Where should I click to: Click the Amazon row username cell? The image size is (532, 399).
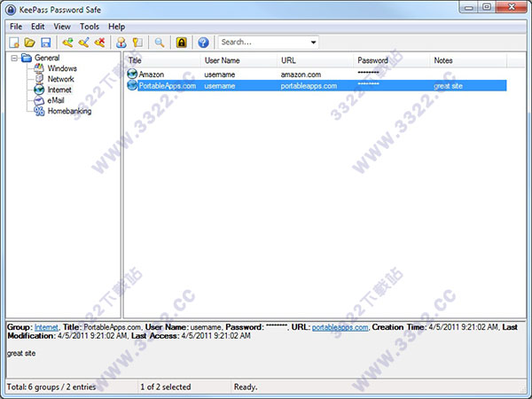coord(220,74)
